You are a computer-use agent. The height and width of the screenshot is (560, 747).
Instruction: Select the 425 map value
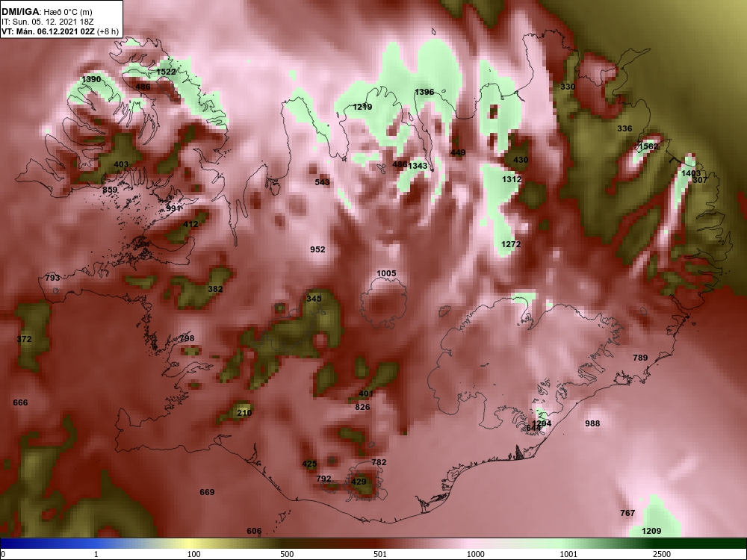(x=310, y=464)
